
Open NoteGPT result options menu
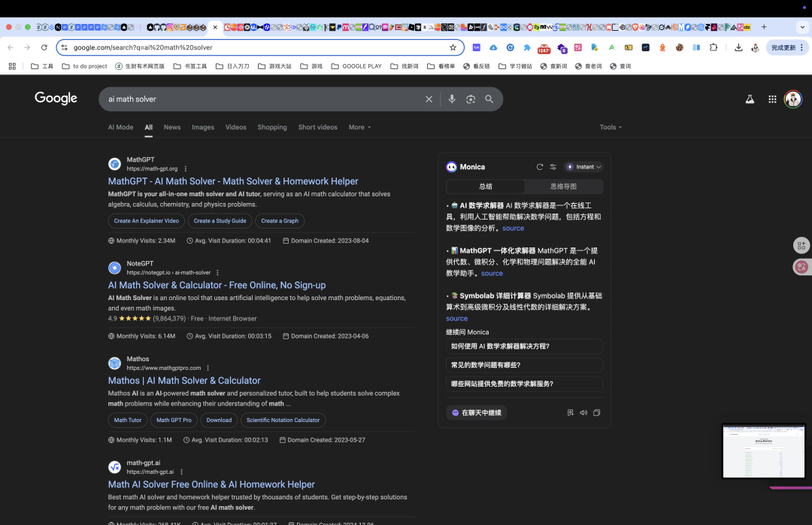pyautogui.click(x=217, y=272)
